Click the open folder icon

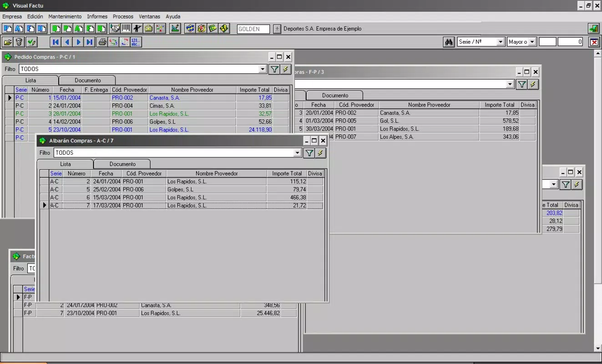coord(8,42)
